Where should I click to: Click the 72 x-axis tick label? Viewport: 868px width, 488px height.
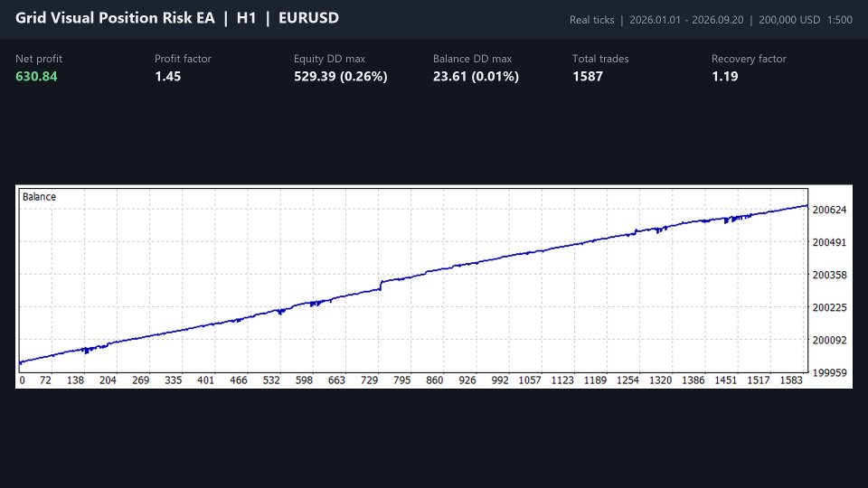pos(45,380)
